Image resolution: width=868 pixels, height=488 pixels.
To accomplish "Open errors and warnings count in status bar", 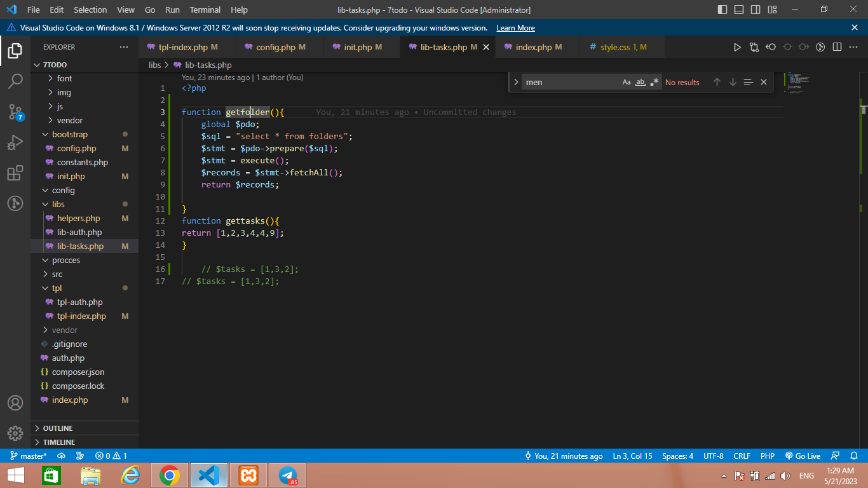I will click(111, 456).
